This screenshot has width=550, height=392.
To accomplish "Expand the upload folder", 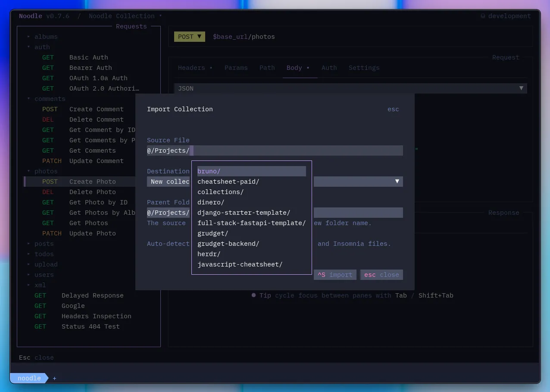I will tap(42, 264).
